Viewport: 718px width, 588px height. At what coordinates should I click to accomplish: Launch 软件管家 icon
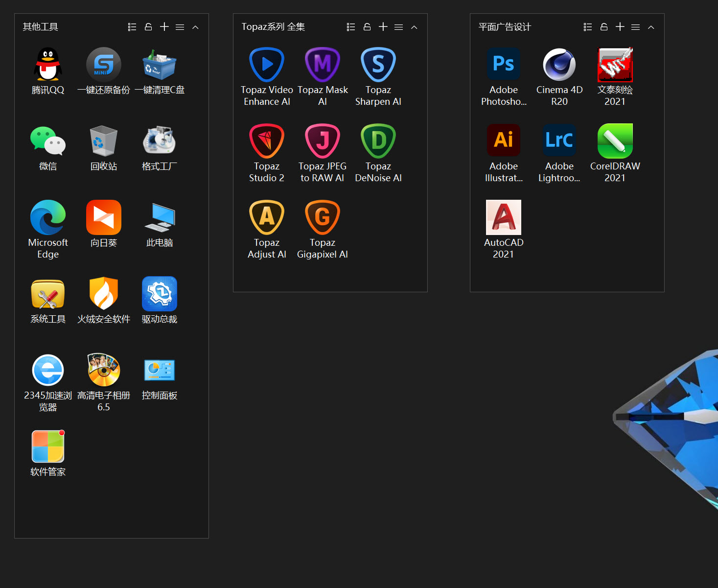[48, 447]
